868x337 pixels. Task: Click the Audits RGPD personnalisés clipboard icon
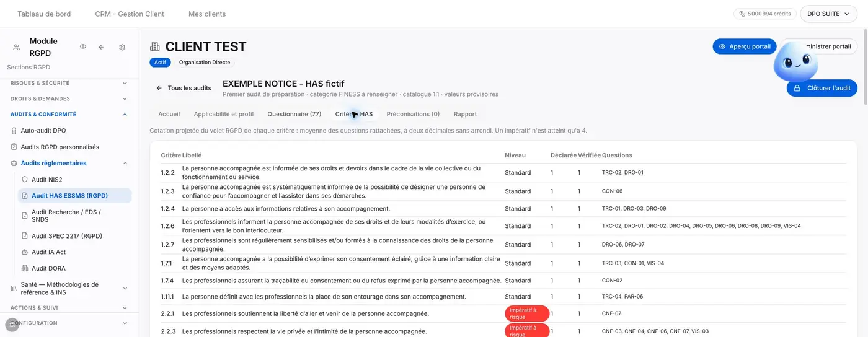[14, 147]
